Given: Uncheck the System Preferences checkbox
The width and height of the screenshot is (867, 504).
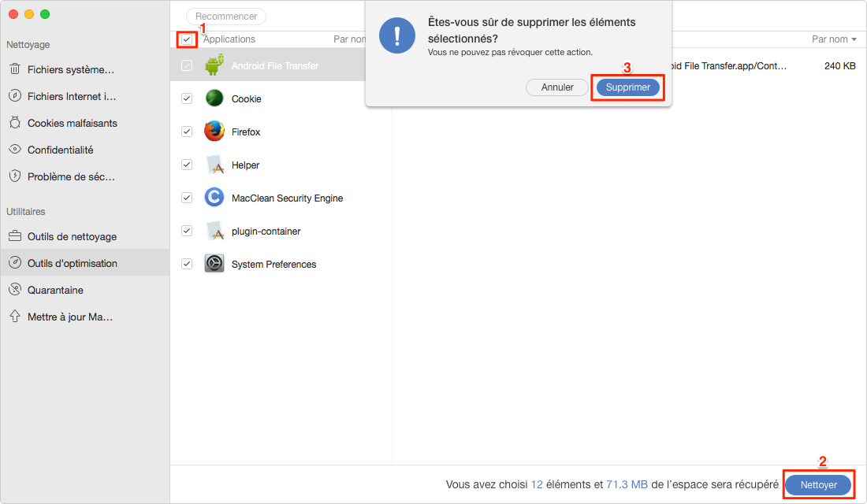Looking at the screenshot, I should 187,264.
